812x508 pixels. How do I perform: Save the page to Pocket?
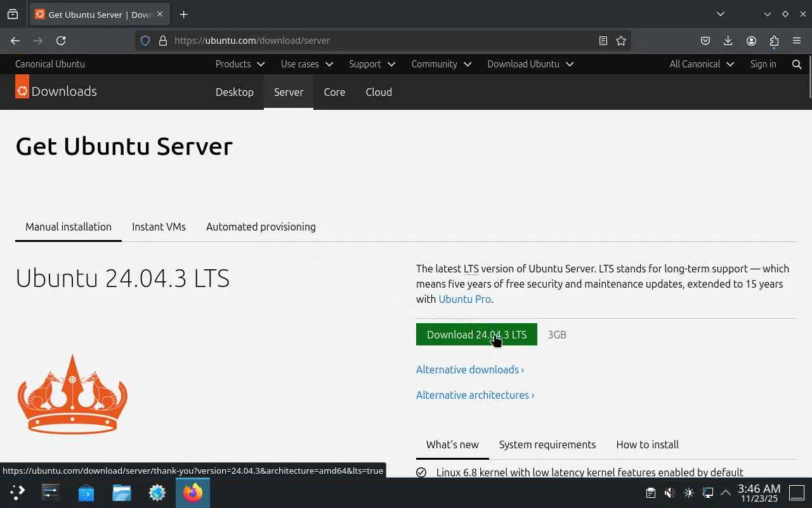(x=705, y=41)
